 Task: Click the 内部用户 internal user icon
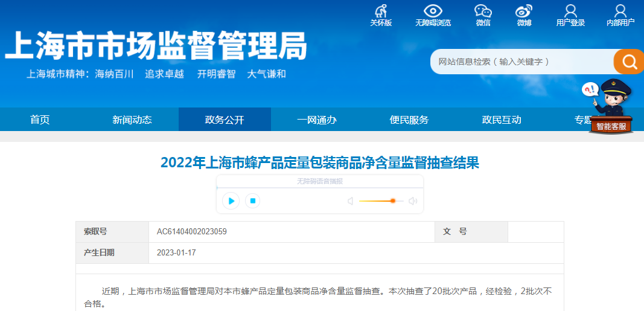coord(620,11)
